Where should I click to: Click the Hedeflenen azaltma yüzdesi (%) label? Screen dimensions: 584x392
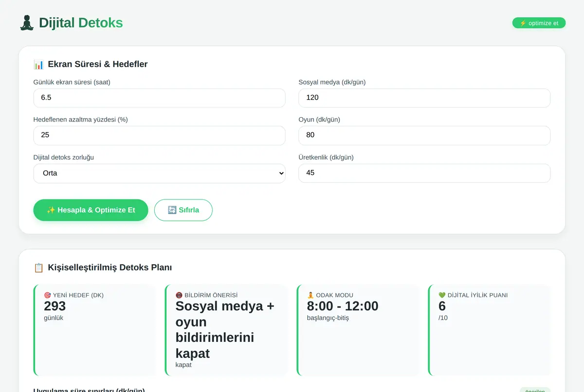pos(81,120)
